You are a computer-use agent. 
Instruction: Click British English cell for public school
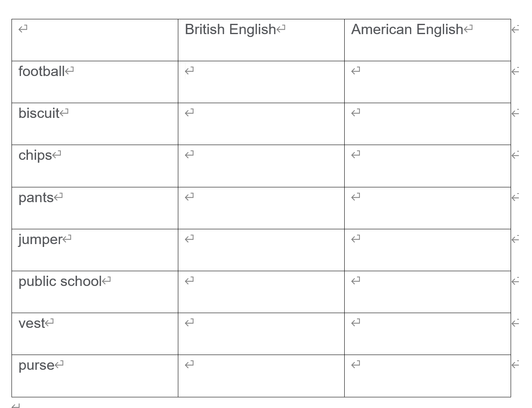(261, 292)
